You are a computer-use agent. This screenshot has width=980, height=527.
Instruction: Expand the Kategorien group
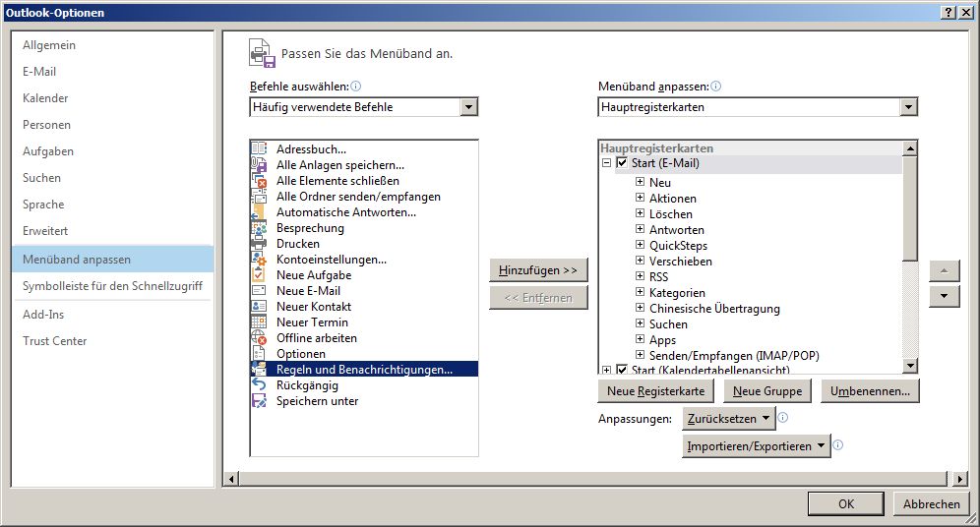pyautogui.click(x=640, y=292)
